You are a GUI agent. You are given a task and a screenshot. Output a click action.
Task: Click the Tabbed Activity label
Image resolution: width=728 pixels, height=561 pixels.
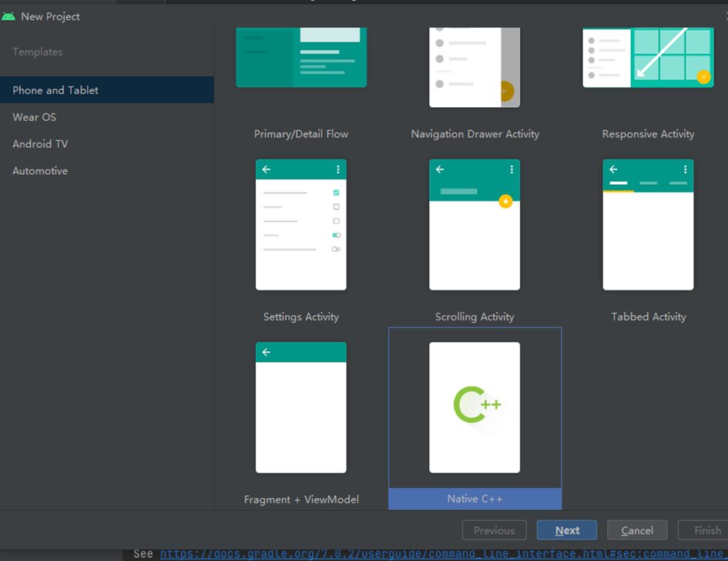648,317
